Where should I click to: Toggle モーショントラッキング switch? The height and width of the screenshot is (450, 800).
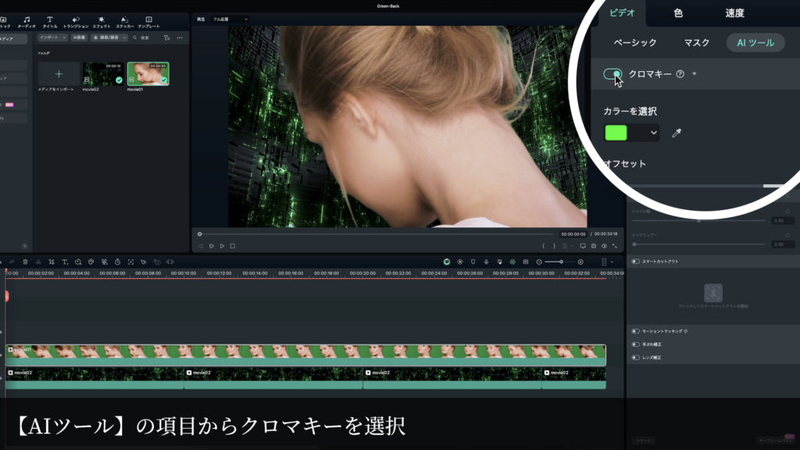tap(636, 331)
